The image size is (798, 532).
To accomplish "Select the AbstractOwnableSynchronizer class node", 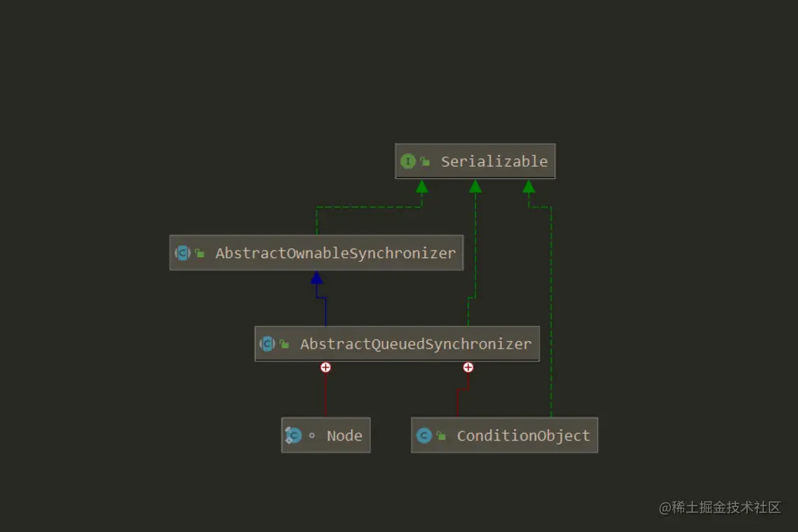I will (x=316, y=253).
